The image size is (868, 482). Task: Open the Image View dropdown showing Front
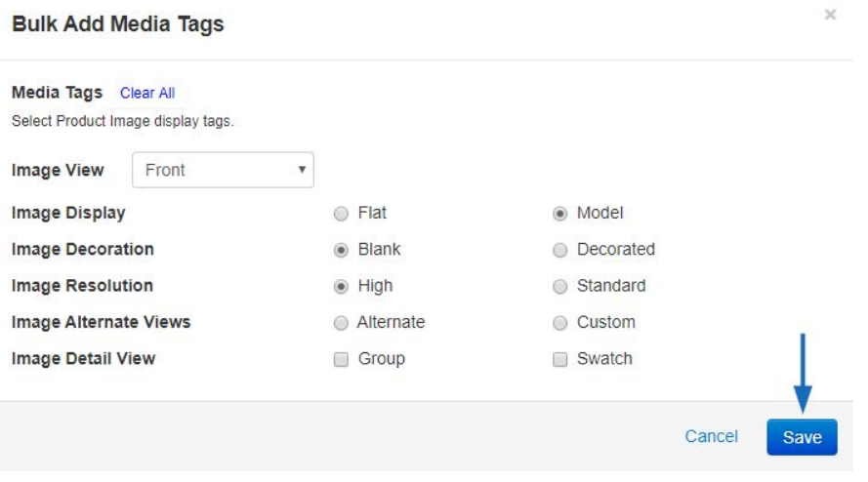(x=223, y=170)
